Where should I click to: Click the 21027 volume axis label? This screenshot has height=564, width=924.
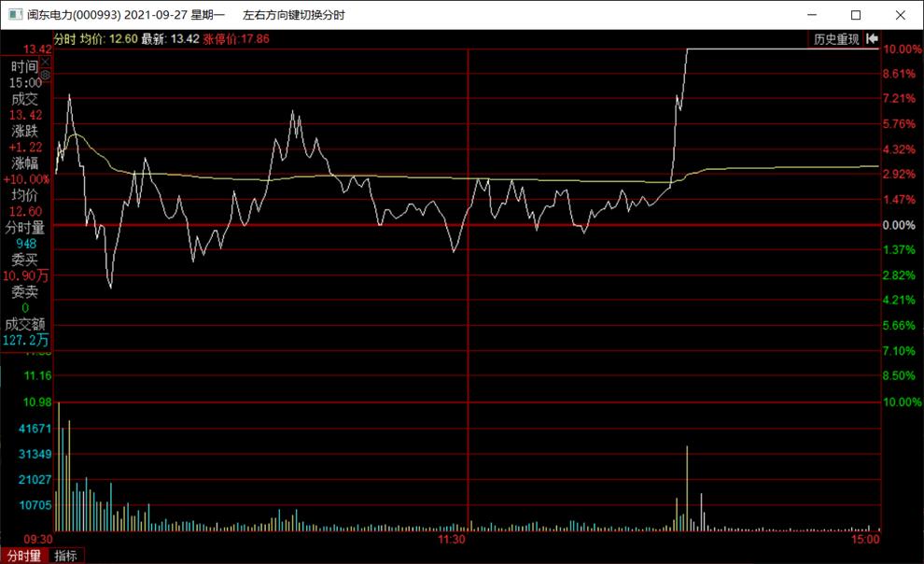[35, 479]
